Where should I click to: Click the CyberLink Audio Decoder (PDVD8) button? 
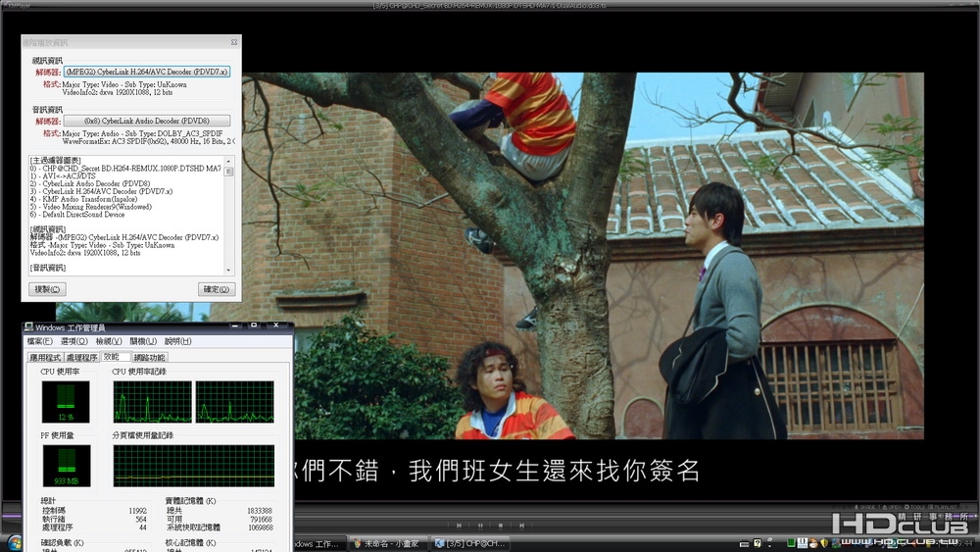(147, 121)
